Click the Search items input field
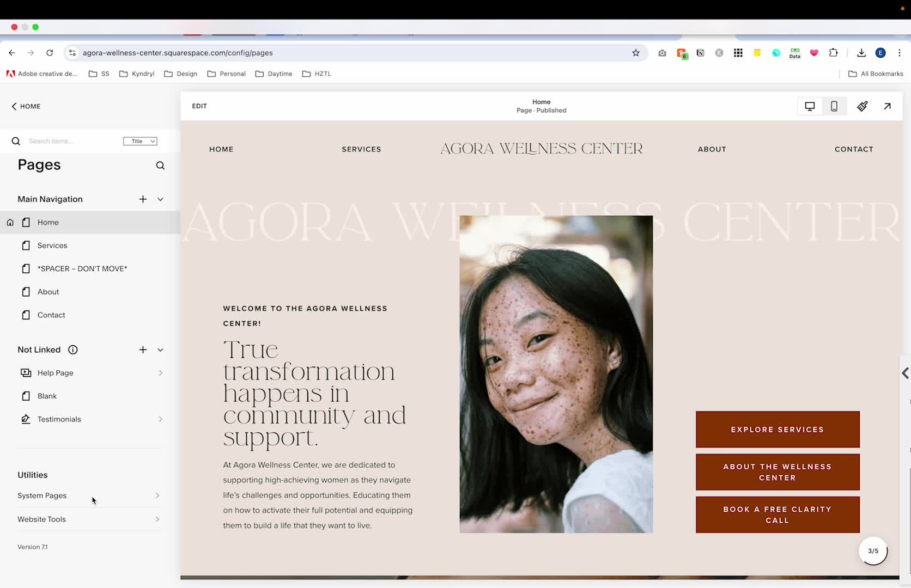The height and width of the screenshot is (588, 911). [74, 141]
